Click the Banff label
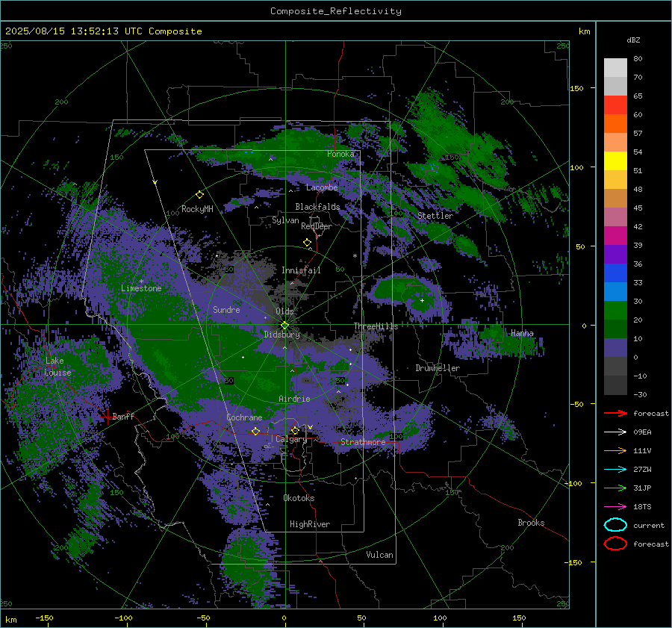This screenshot has height=628, width=672. 123,416
